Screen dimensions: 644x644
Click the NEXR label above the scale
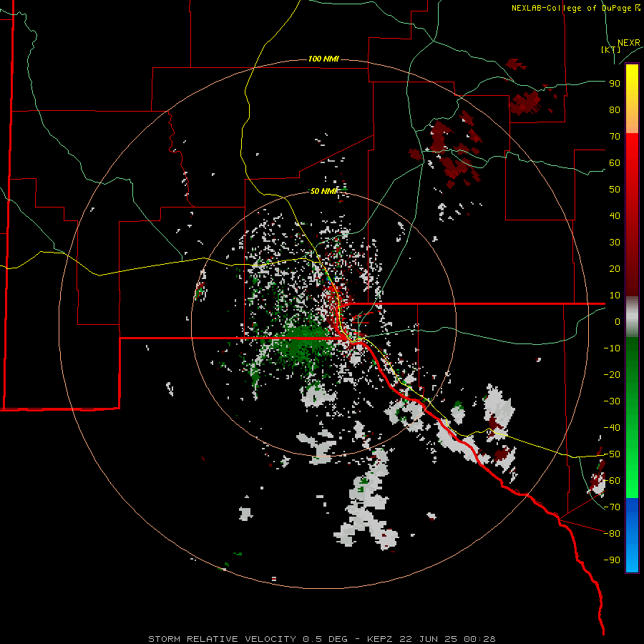(629, 43)
